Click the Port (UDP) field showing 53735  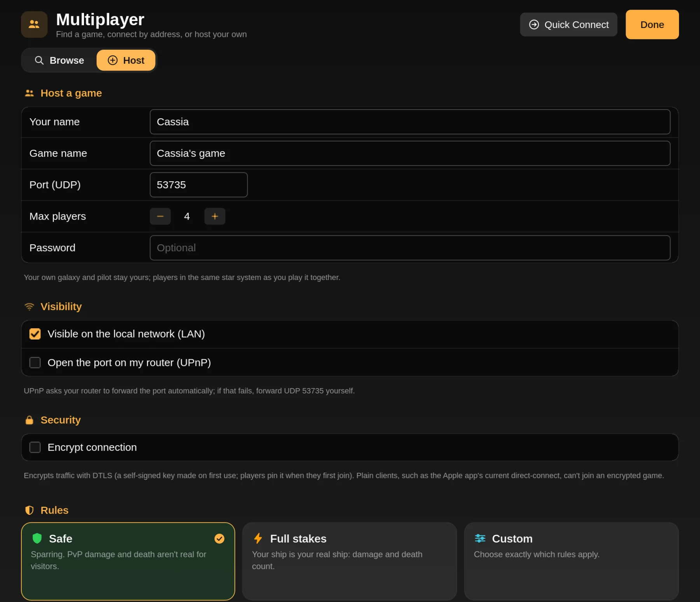pyautogui.click(x=199, y=185)
